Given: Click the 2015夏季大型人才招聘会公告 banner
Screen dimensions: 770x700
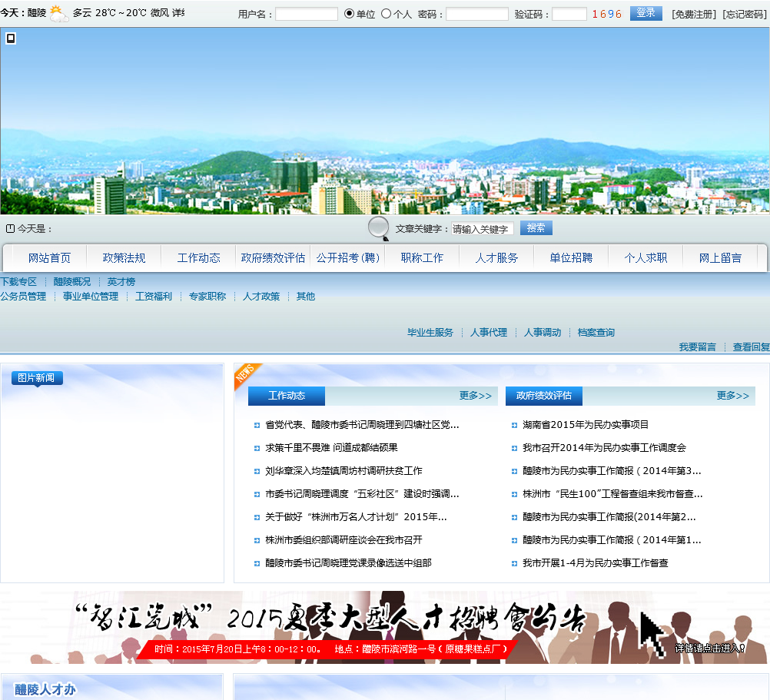Looking at the screenshot, I should click(x=385, y=627).
